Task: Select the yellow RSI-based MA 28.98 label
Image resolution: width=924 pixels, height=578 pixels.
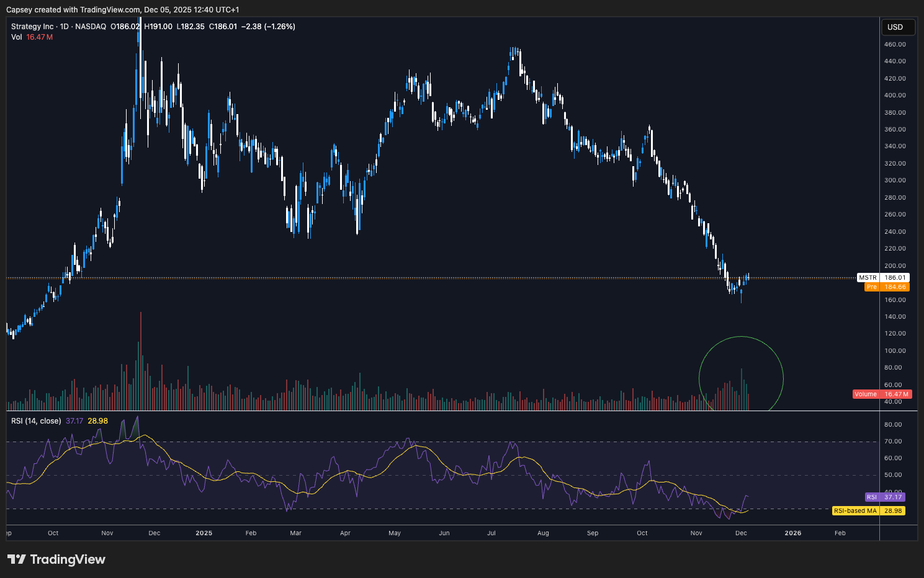Action: [x=868, y=510]
